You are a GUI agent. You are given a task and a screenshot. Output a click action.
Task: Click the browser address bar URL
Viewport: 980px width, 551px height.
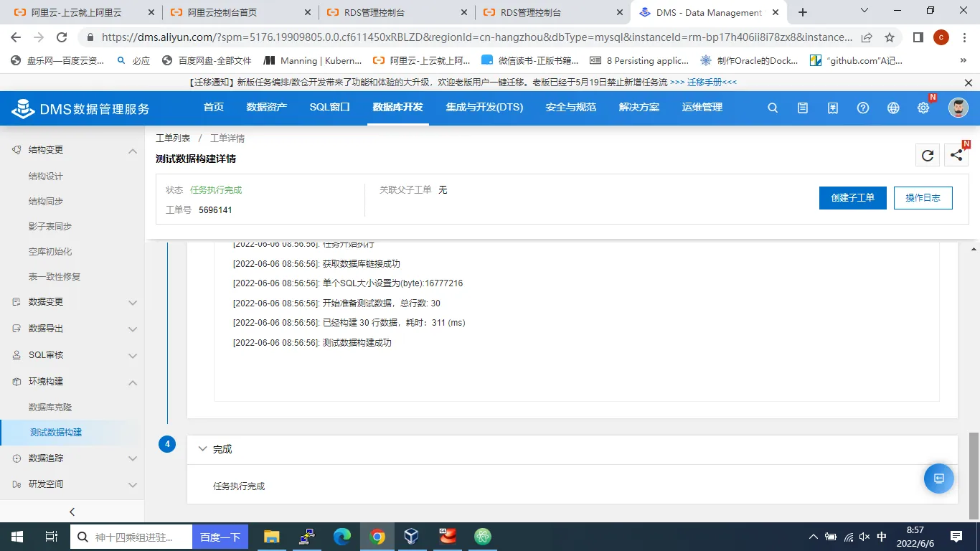coord(477,37)
